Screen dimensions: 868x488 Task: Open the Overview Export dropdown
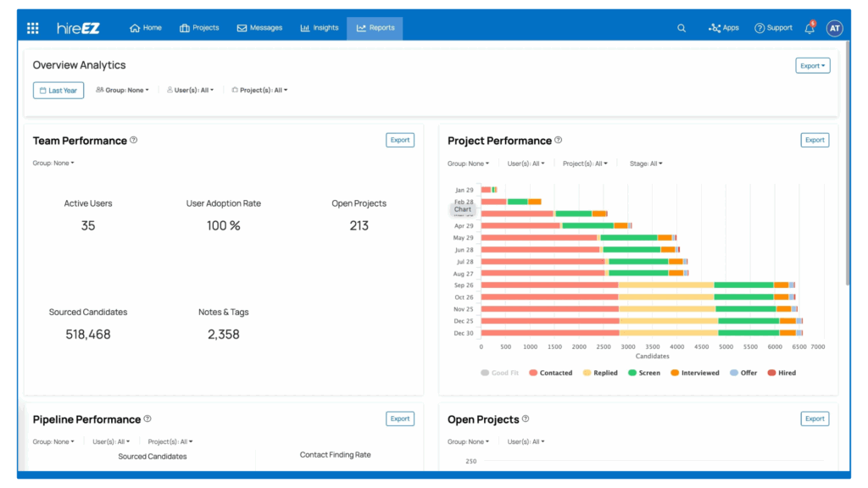coord(813,66)
